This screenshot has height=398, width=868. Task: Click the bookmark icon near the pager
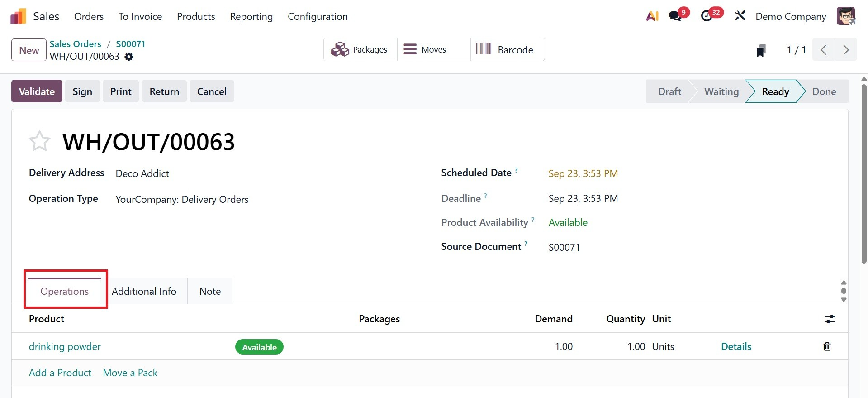[761, 51]
